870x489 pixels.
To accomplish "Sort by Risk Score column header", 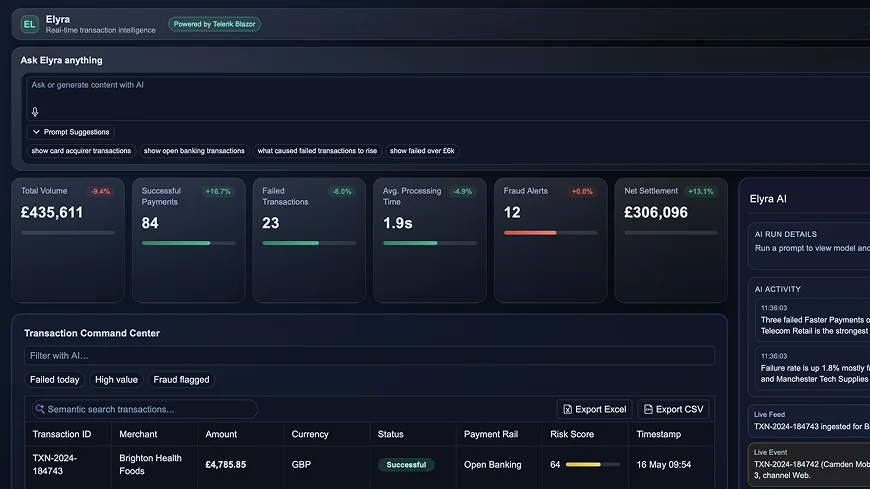I will click(x=585, y=434).
